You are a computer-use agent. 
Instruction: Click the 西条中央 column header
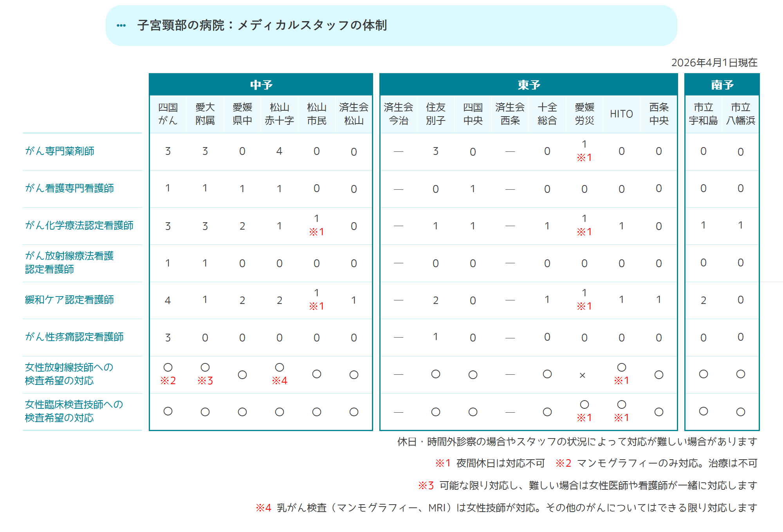coord(659,114)
